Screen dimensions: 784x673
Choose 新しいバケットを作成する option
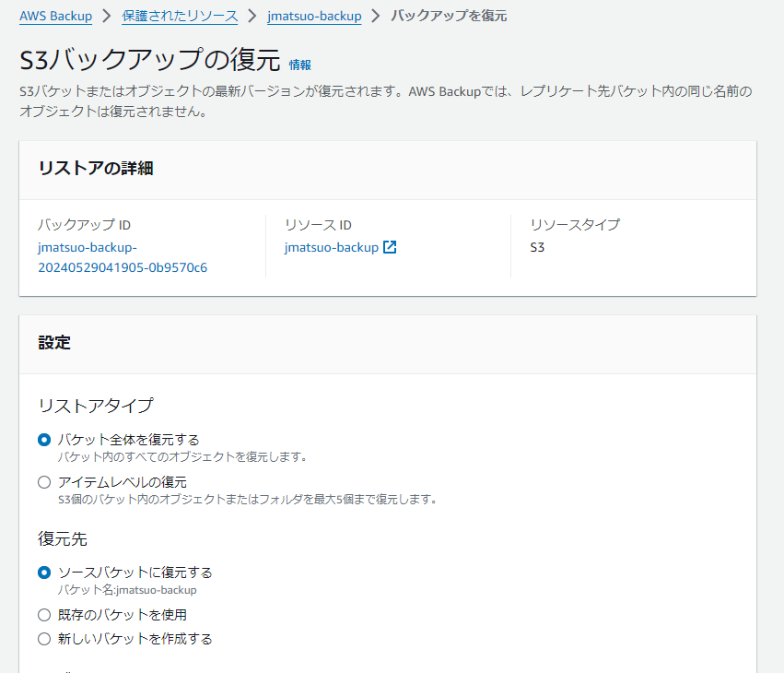click(44, 639)
